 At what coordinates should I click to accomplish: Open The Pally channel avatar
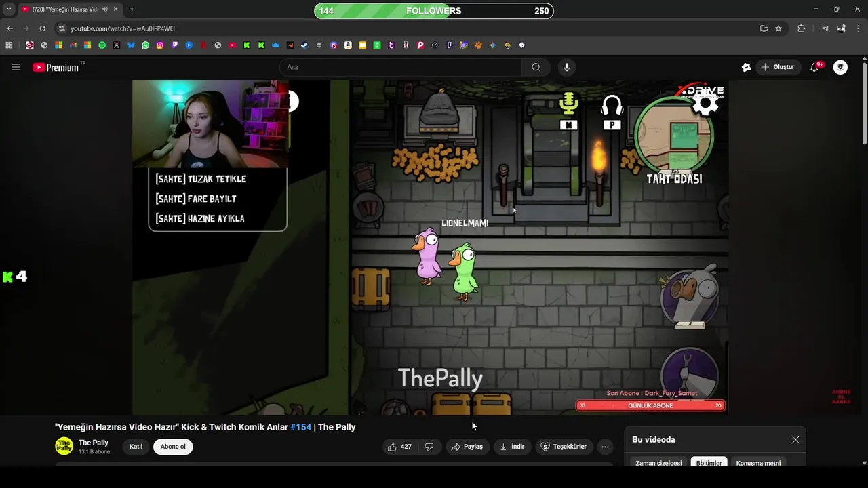pos(64,446)
